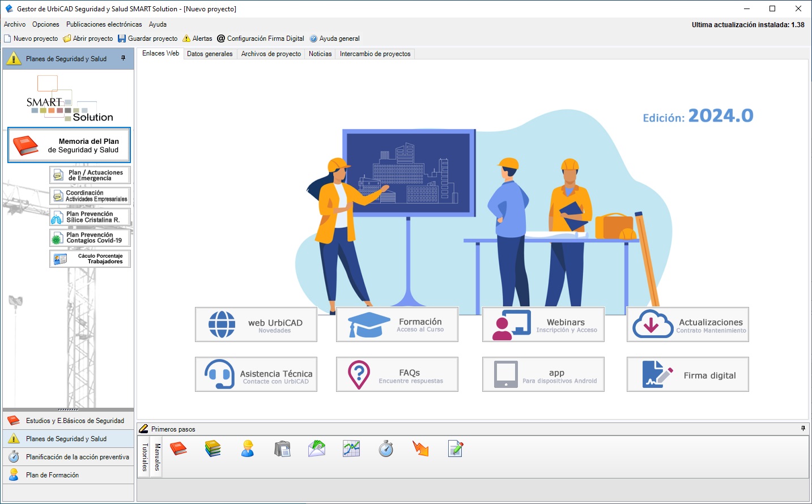
Task: Toggle pin on Planes de Seguridad panel header
Action: [123, 58]
